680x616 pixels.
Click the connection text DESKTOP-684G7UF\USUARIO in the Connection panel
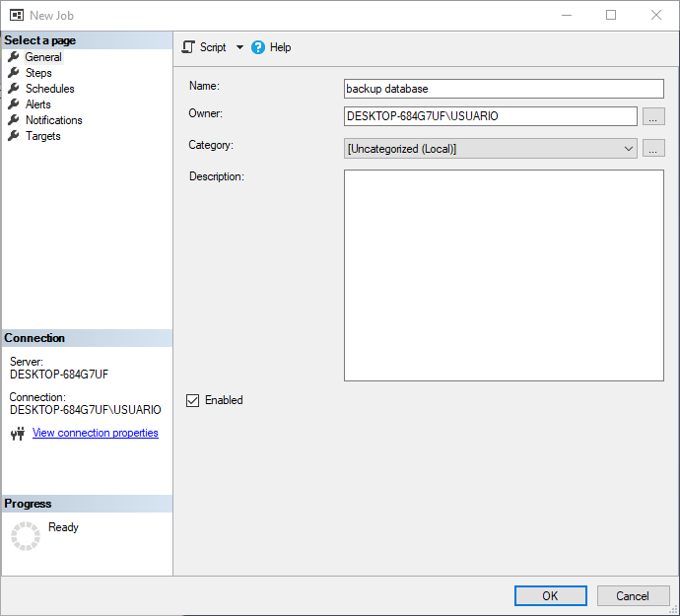pyautogui.click(x=86, y=410)
